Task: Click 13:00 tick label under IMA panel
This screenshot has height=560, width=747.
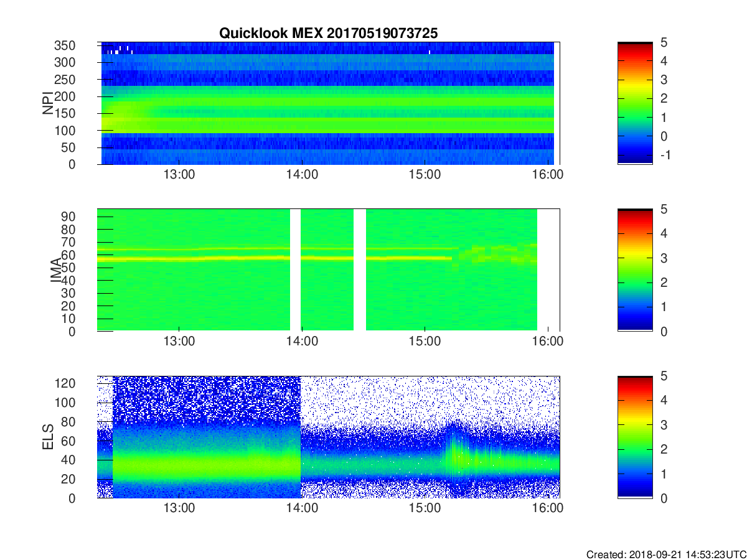Action: (x=179, y=342)
